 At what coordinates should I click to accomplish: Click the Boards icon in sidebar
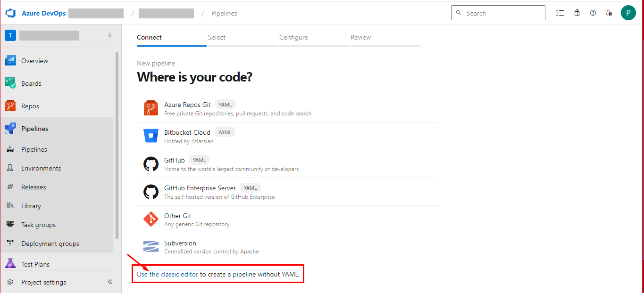[x=10, y=83]
